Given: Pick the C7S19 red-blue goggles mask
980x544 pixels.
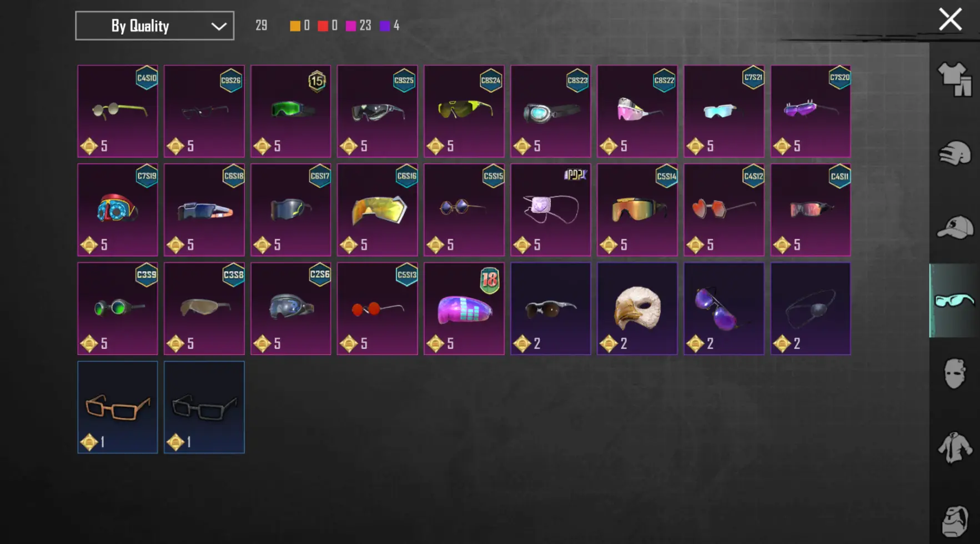Looking at the screenshot, I should (118, 209).
